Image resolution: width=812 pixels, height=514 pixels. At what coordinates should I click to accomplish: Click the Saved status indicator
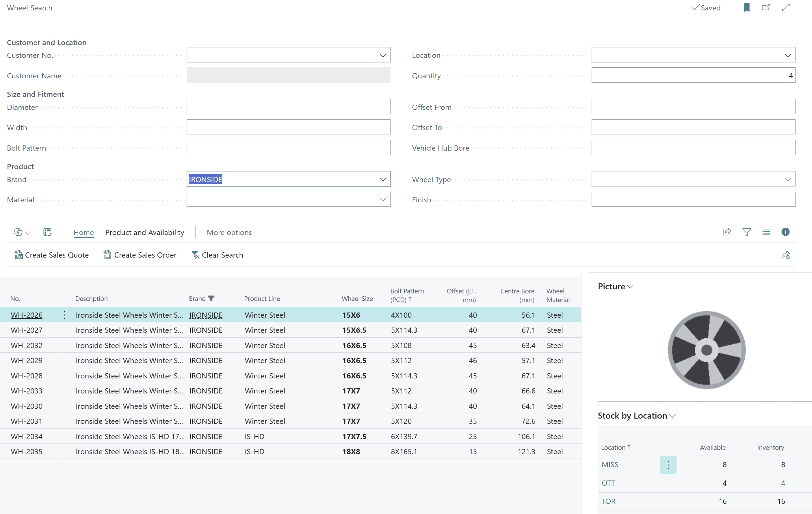(x=706, y=8)
